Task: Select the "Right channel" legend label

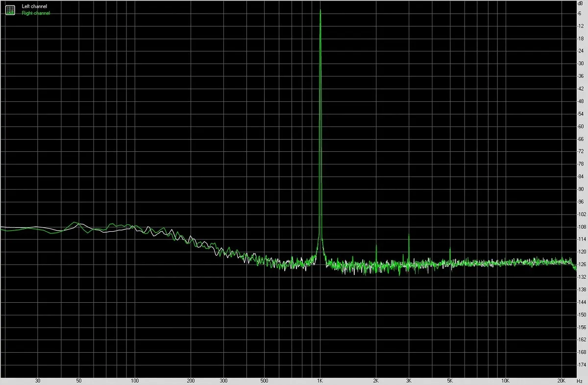Action: tap(36, 13)
